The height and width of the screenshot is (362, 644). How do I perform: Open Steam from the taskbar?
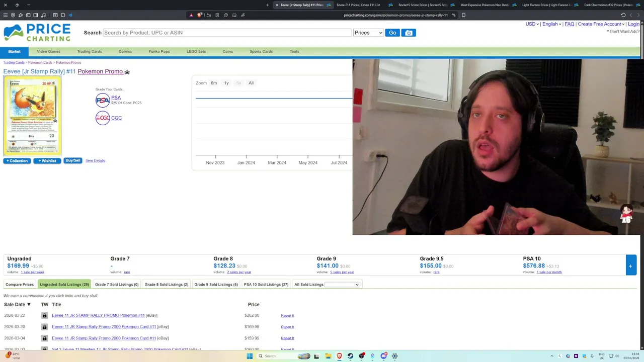click(x=351, y=356)
